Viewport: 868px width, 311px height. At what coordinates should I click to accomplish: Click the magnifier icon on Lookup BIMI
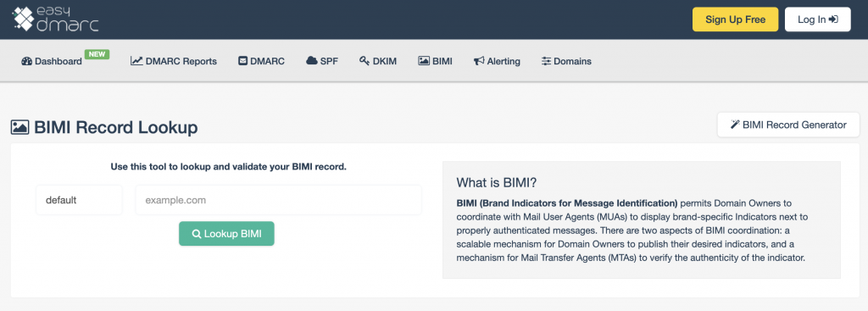pyautogui.click(x=196, y=234)
